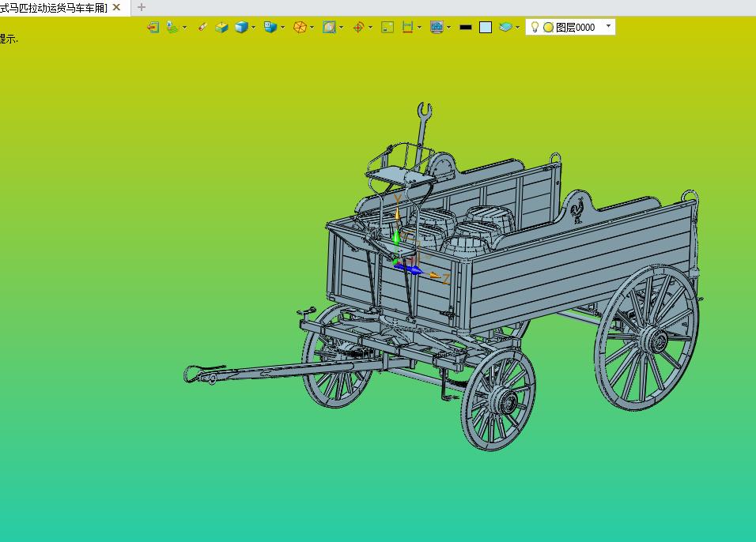Click the orange wireframe sphere icon
The width and height of the screenshot is (756, 542).
click(x=300, y=28)
